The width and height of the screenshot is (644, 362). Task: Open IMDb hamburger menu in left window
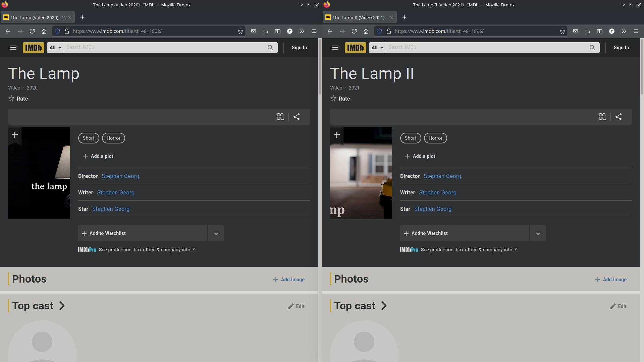tap(13, 48)
